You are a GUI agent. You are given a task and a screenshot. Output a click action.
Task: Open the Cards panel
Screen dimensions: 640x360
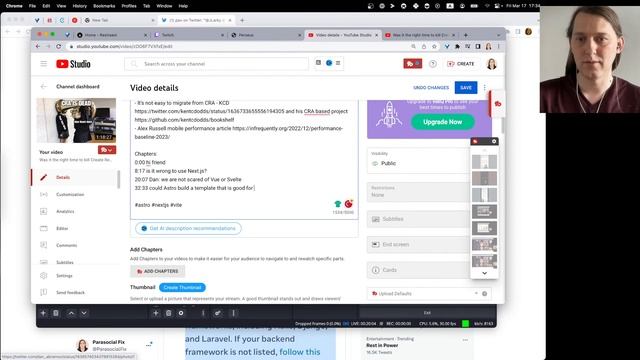click(x=418, y=270)
